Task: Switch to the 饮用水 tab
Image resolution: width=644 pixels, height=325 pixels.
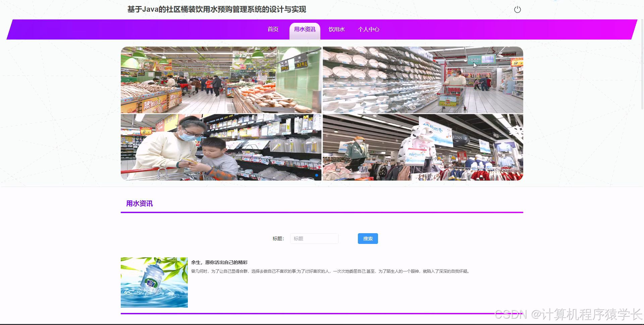Action: point(336,29)
